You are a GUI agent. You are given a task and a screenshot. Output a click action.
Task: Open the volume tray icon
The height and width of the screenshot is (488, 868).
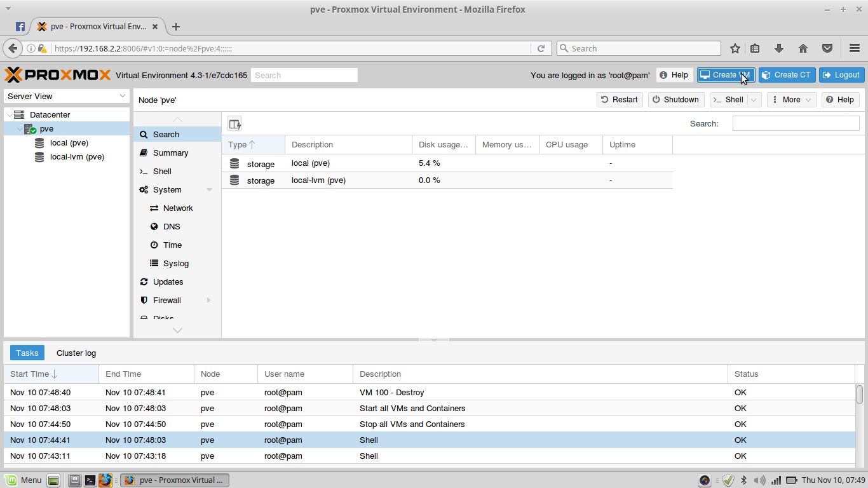point(759,480)
